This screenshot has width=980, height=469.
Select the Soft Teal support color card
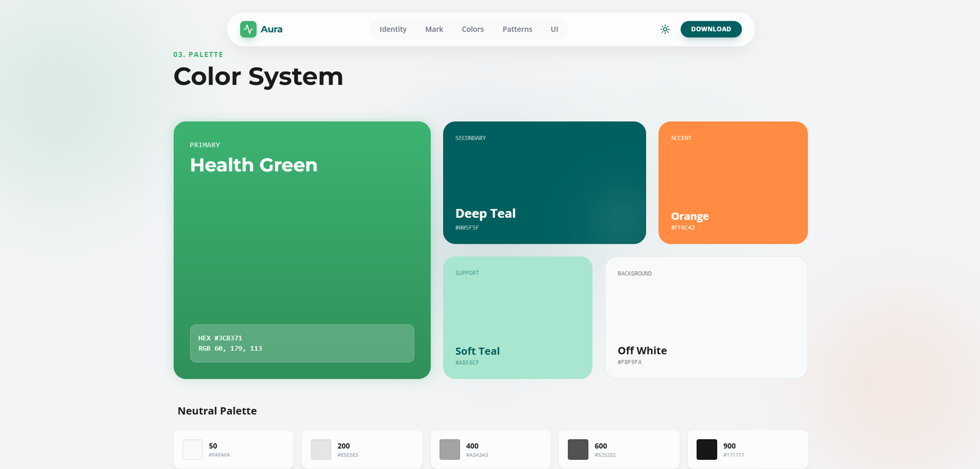tap(518, 317)
